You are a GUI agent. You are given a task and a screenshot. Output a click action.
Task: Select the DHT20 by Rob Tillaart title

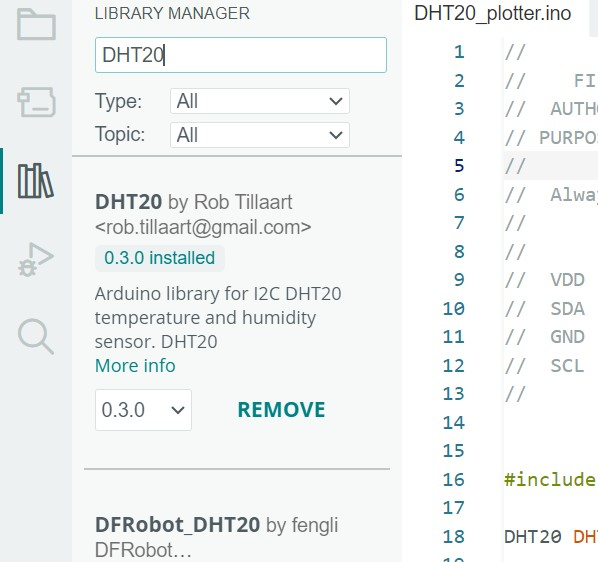(194, 202)
